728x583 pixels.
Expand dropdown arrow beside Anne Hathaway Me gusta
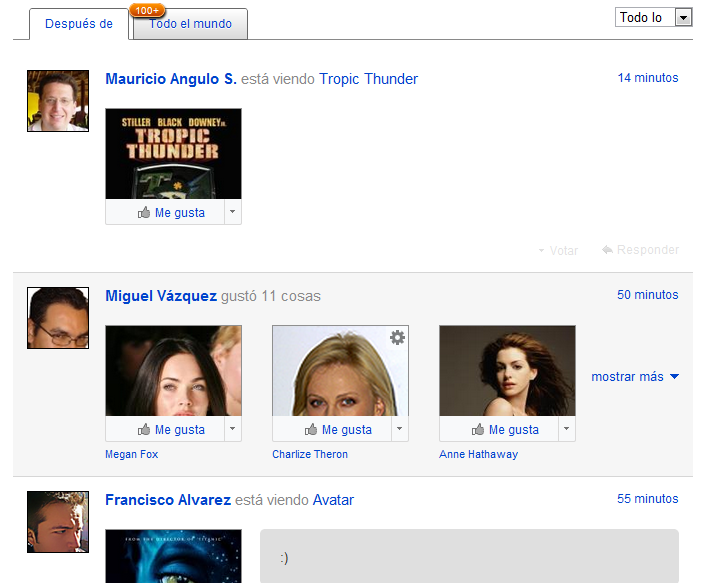pos(566,429)
